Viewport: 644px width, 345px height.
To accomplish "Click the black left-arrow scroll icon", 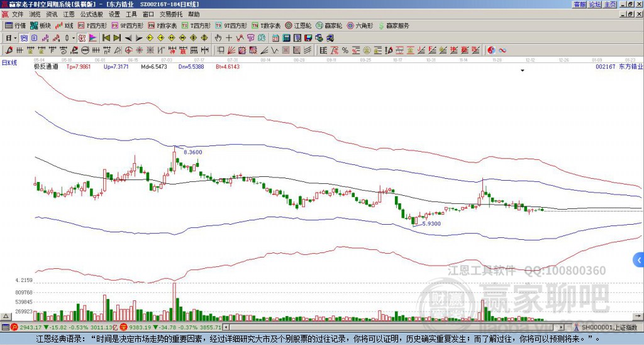I will 128,38.
